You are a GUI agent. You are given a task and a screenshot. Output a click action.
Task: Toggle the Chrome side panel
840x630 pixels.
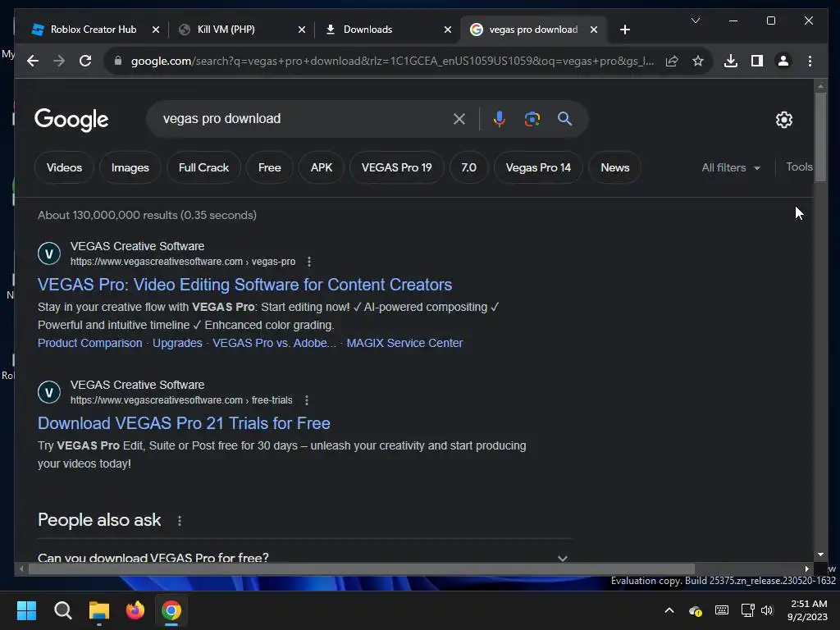tap(757, 61)
